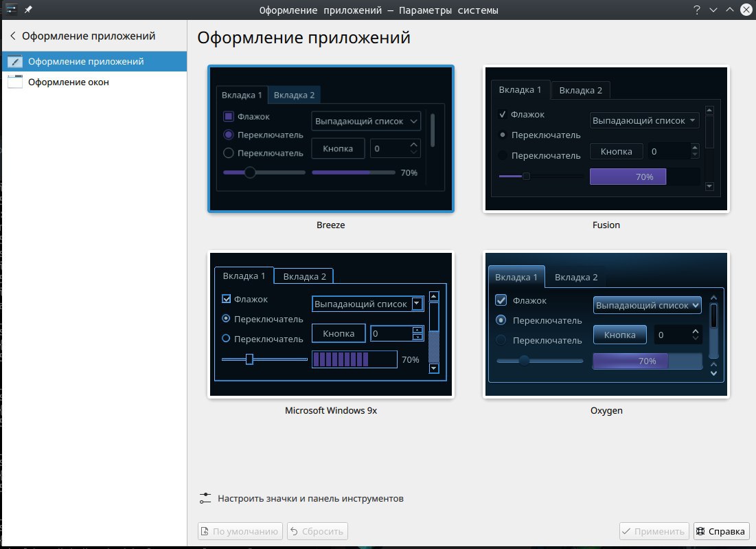
Task: Open Выпадающий список in Breeze preview
Action: tap(366, 121)
